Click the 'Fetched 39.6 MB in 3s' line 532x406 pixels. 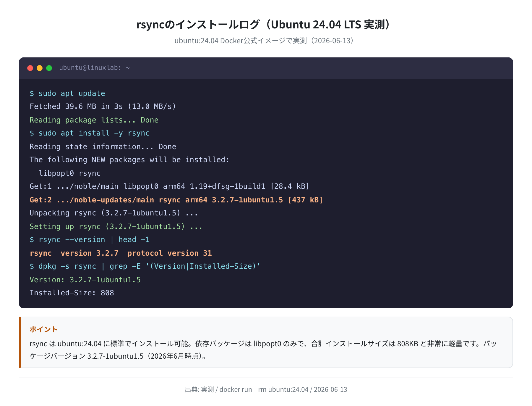(x=103, y=107)
